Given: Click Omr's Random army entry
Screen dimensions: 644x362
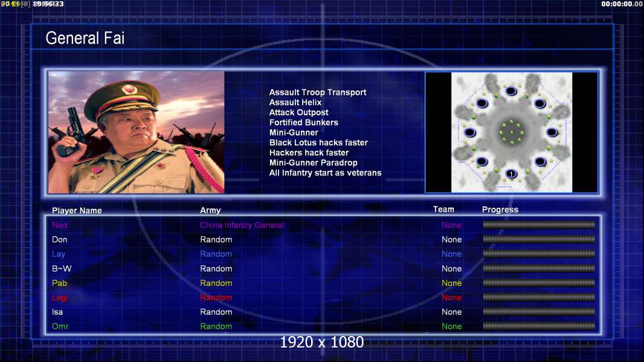Looking at the screenshot, I should tap(216, 326).
